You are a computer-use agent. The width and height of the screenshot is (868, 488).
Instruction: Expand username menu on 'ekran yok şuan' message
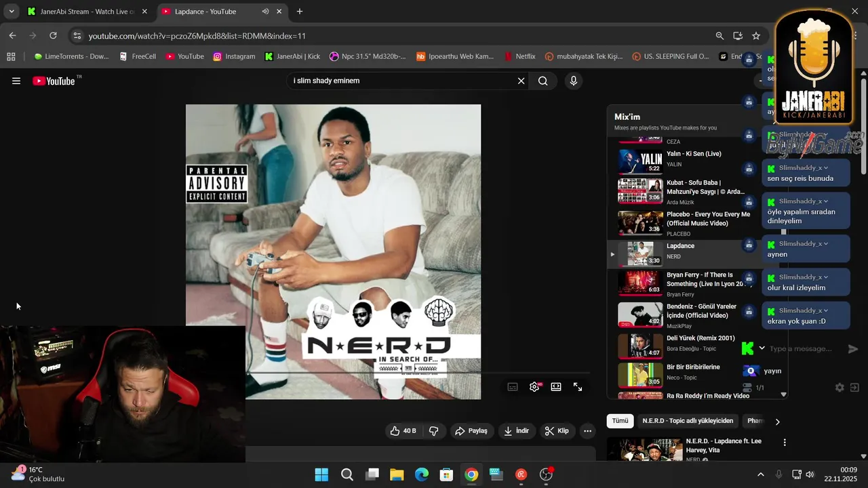point(825,310)
